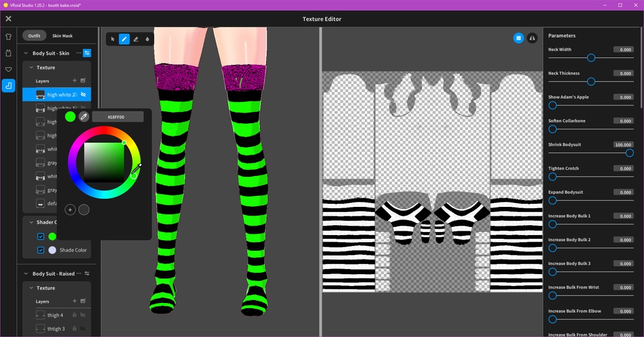Open the underwear category icon in sidebar
This screenshot has height=337, width=644.
[x=8, y=69]
